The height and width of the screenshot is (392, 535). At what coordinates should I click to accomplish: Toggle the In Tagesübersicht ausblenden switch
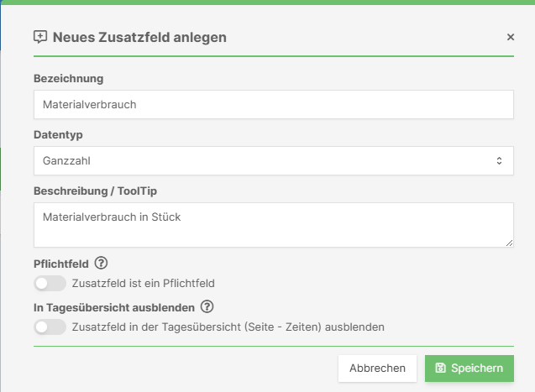pyautogui.click(x=50, y=327)
